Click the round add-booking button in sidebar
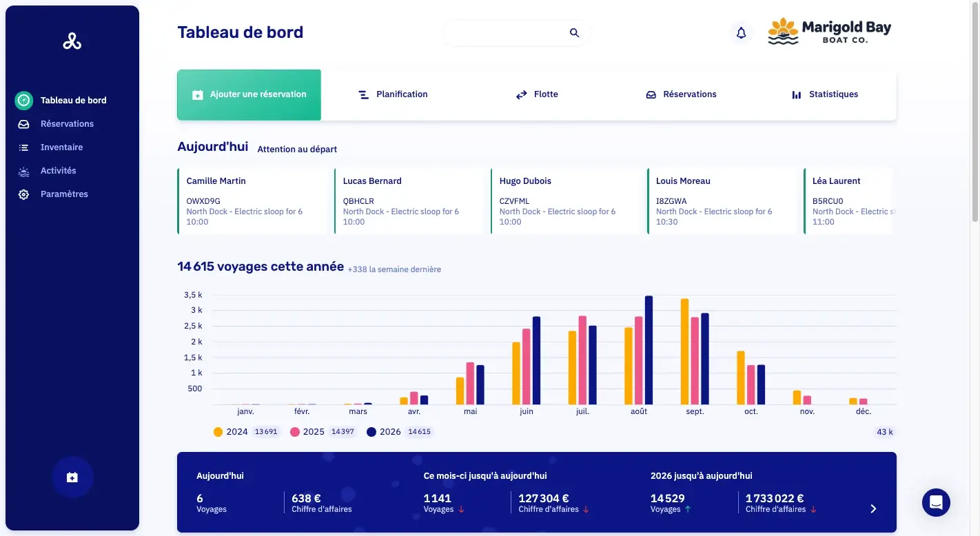This screenshot has width=980, height=536. point(72,477)
